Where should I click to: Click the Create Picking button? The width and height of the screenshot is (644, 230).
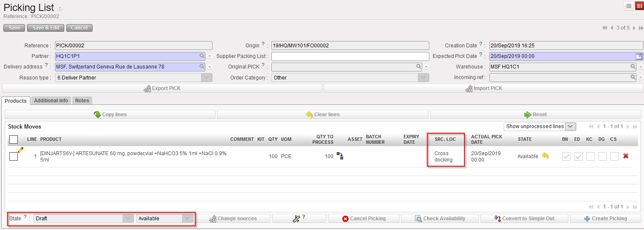click(x=606, y=219)
